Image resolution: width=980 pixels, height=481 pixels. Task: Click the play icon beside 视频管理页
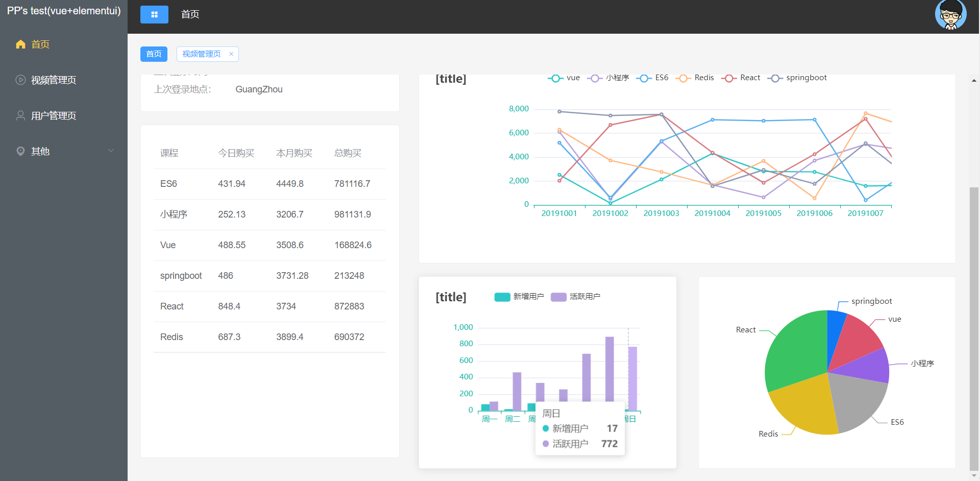20,80
